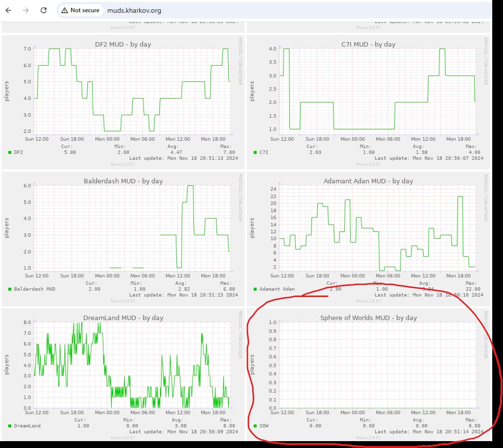Select the "DF2" legend label
Viewport: 503px width, 448px height.
(x=19, y=152)
